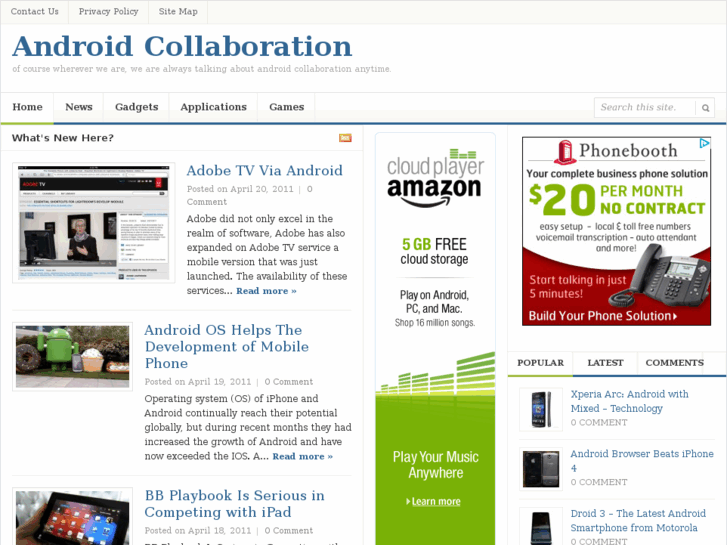
Task: Open the Gadgets menu item
Action: pos(137,107)
